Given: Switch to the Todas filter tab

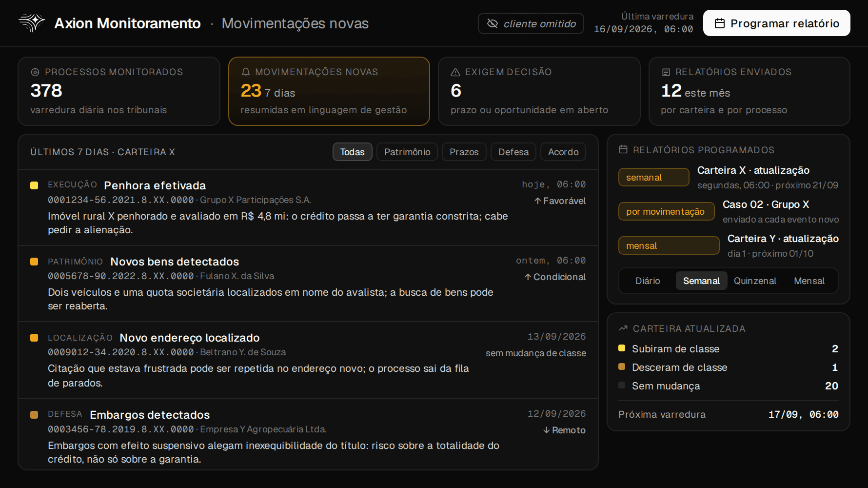Looking at the screenshot, I should click(x=352, y=152).
